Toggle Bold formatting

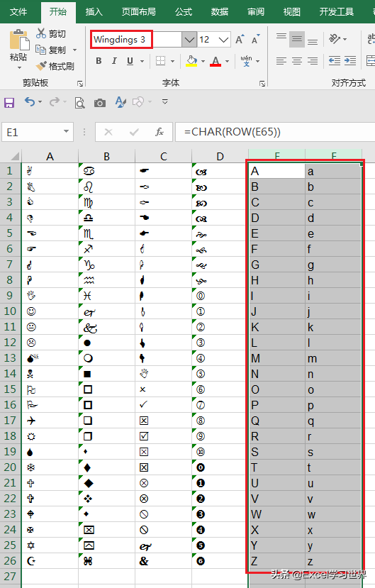pyautogui.click(x=99, y=61)
